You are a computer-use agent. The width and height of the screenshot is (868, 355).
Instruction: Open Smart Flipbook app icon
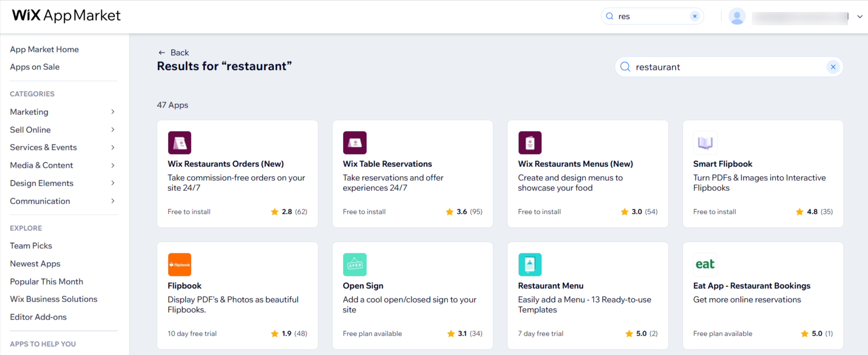(x=705, y=143)
